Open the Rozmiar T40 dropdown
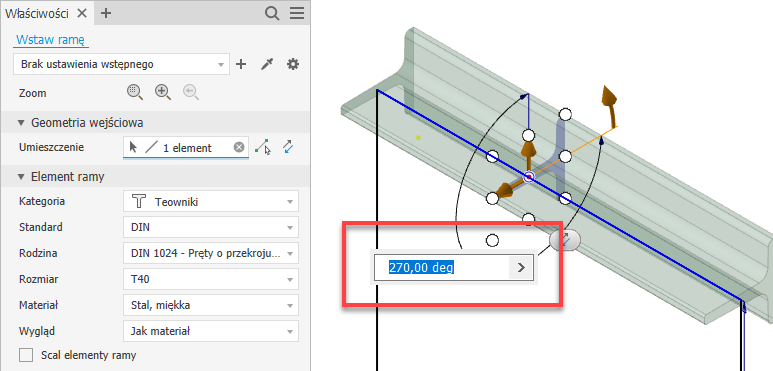773x371 pixels. click(211, 279)
